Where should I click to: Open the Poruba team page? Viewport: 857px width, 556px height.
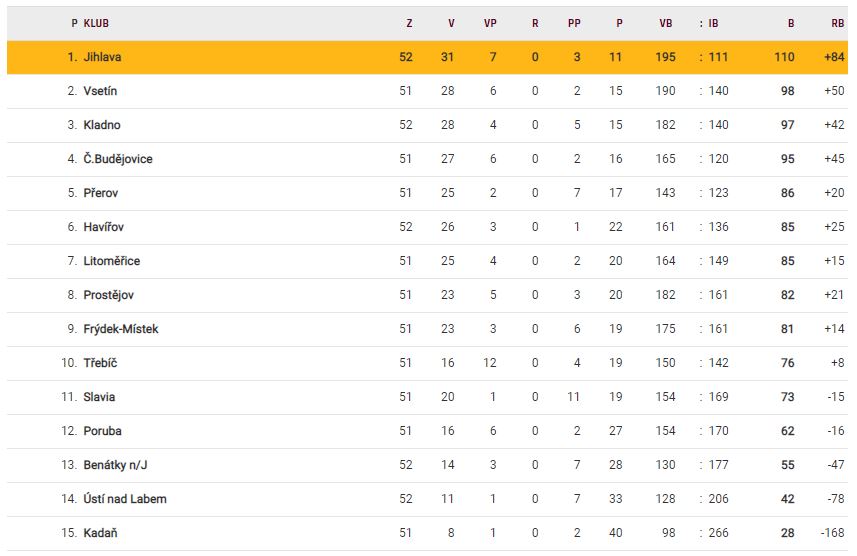coord(103,431)
